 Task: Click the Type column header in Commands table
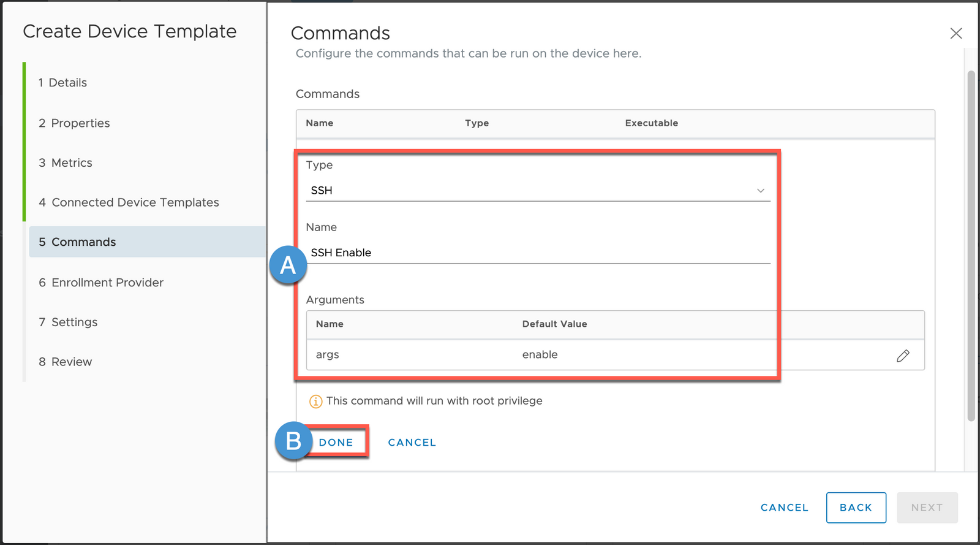pos(477,123)
